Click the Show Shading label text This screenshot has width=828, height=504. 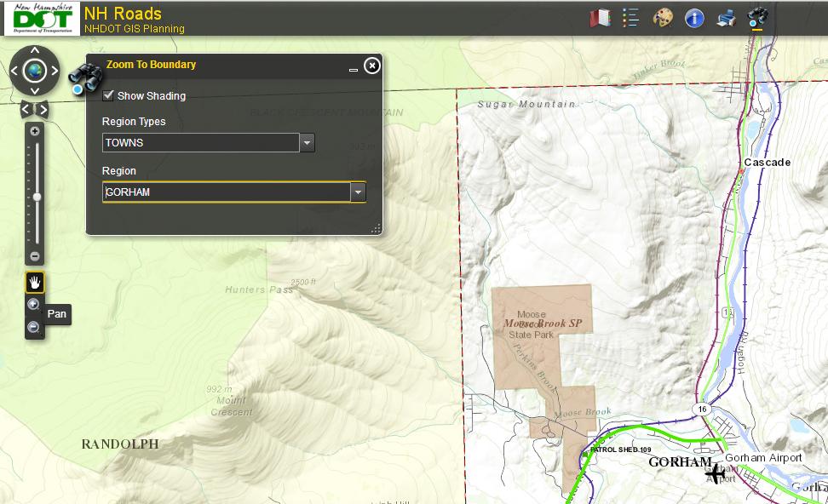click(152, 95)
